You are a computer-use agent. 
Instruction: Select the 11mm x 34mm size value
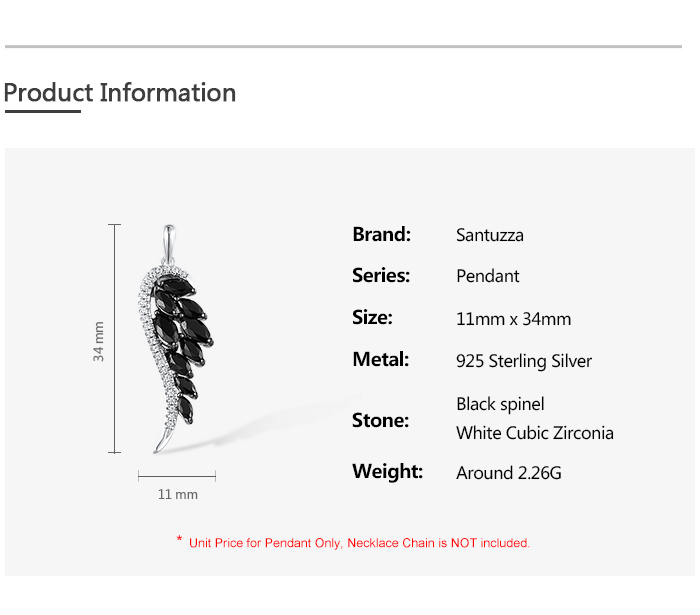point(514,319)
